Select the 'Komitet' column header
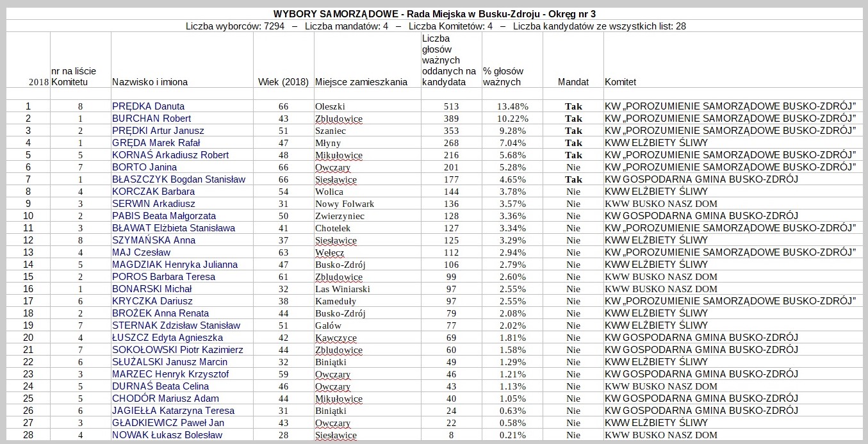 pyautogui.click(x=620, y=82)
